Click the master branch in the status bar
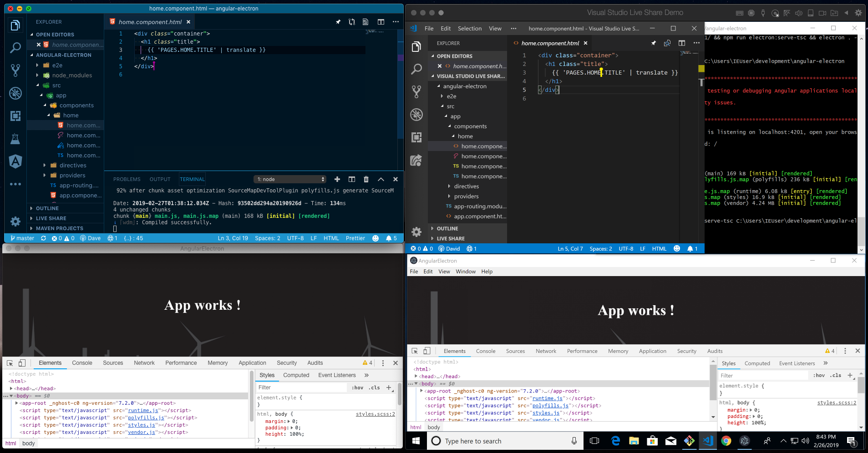This screenshot has width=868, height=453. (x=22, y=238)
